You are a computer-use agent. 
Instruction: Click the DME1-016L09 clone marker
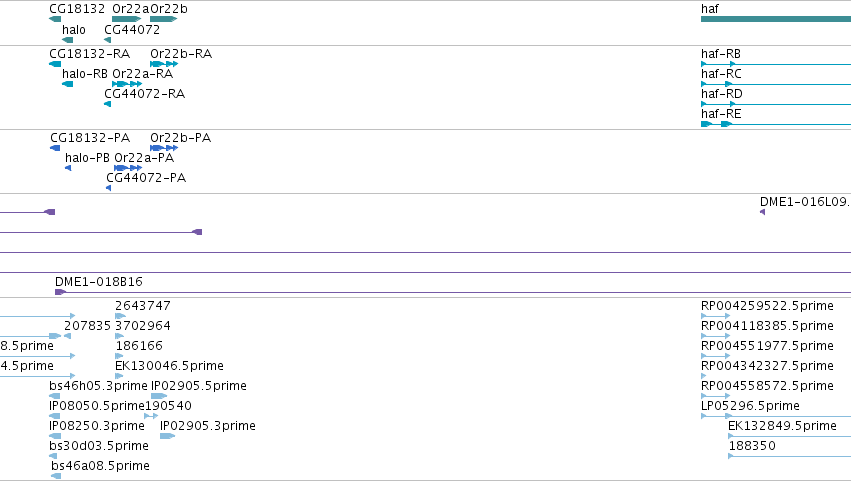click(763, 212)
